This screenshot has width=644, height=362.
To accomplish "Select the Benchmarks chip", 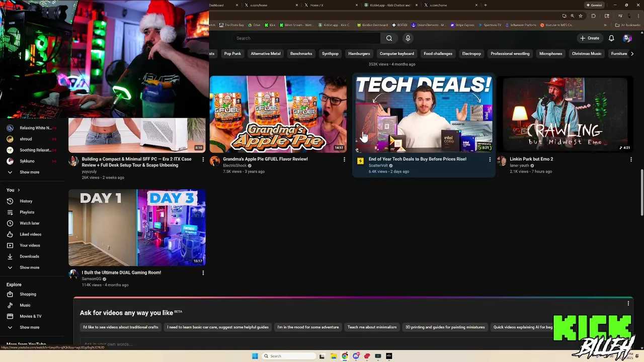I will click(301, 54).
